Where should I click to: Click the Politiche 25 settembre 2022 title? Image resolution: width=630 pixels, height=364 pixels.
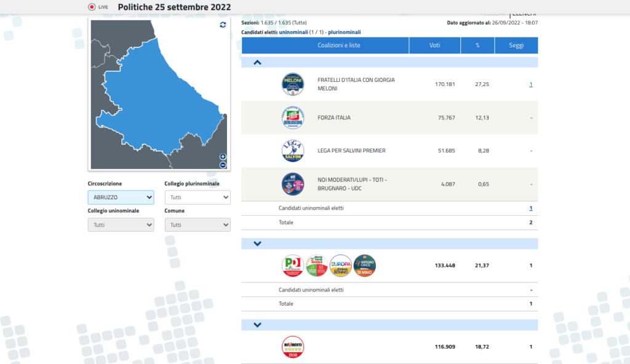click(174, 7)
